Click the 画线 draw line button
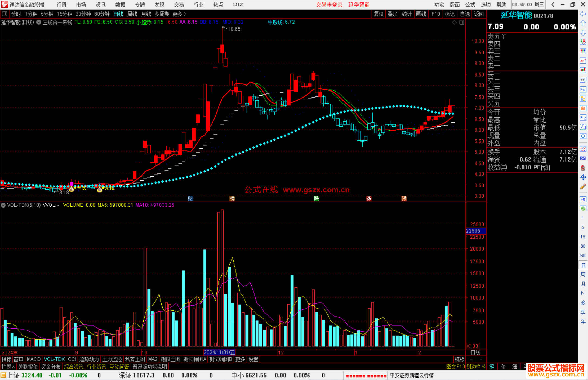Screen dimensions: 588x380 pos(421,14)
